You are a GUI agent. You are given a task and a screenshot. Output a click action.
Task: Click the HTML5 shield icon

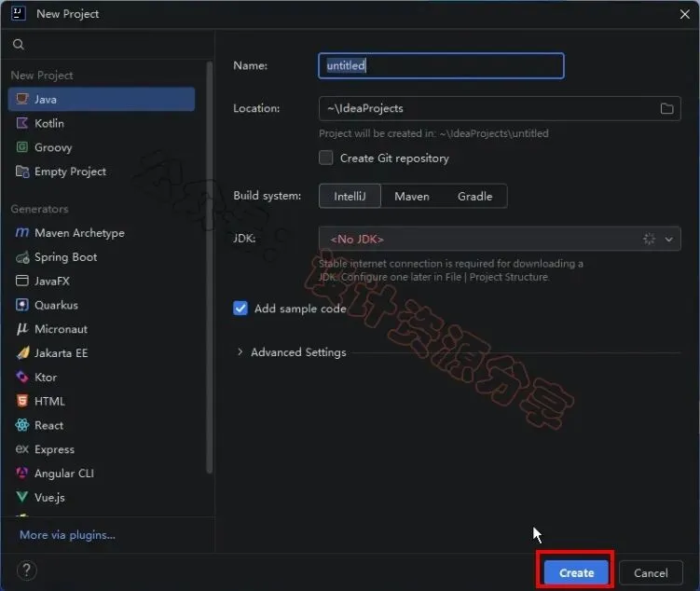click(x=21, y=401)
